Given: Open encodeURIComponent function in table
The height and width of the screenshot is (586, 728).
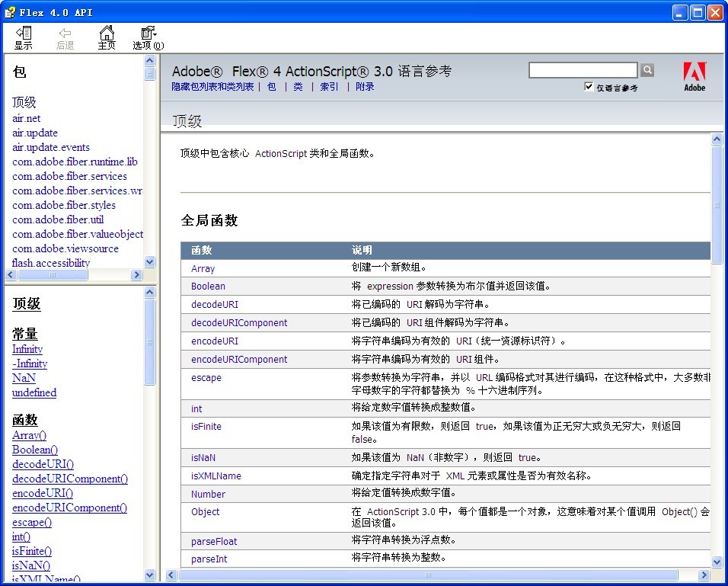Looking at the screenshot, I should 239,359.
